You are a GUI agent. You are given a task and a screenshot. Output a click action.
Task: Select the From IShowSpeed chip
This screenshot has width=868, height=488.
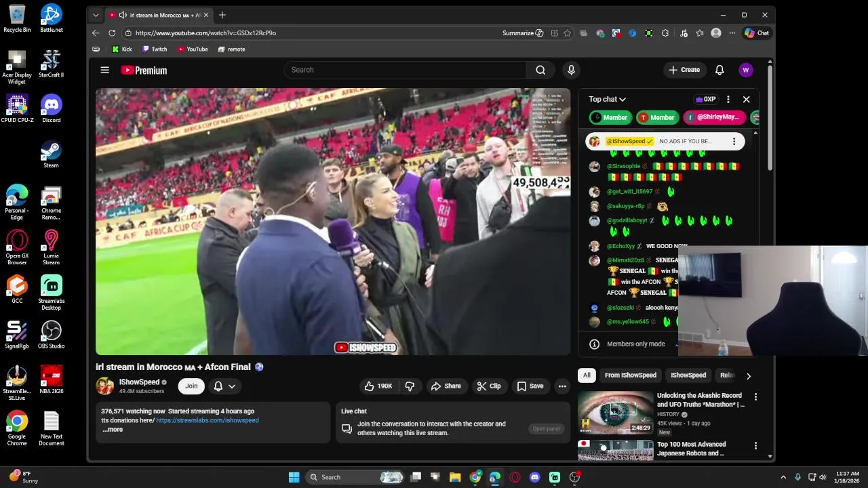[x=631, y=375]
